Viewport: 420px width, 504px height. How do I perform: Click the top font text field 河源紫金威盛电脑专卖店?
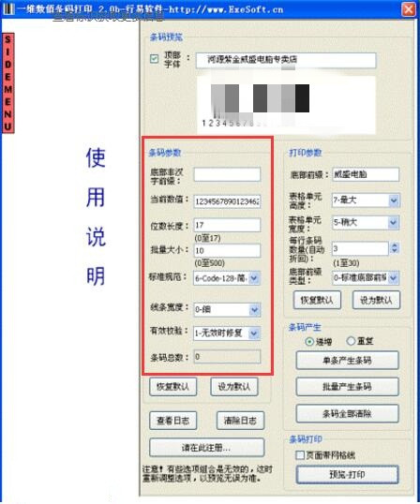(286, 60)
